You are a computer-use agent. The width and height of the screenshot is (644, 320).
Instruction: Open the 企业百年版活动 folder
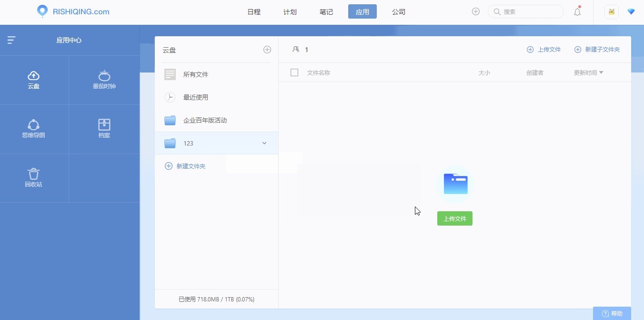click(217, 120)
